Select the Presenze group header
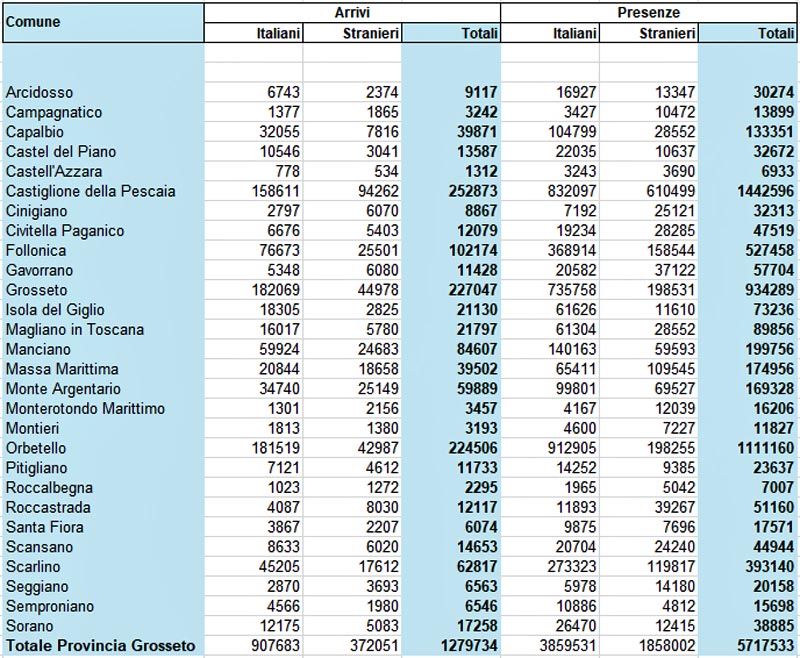The height and width of the screenshot is (658, 800). pyautogui.click(x=649, y=11)
